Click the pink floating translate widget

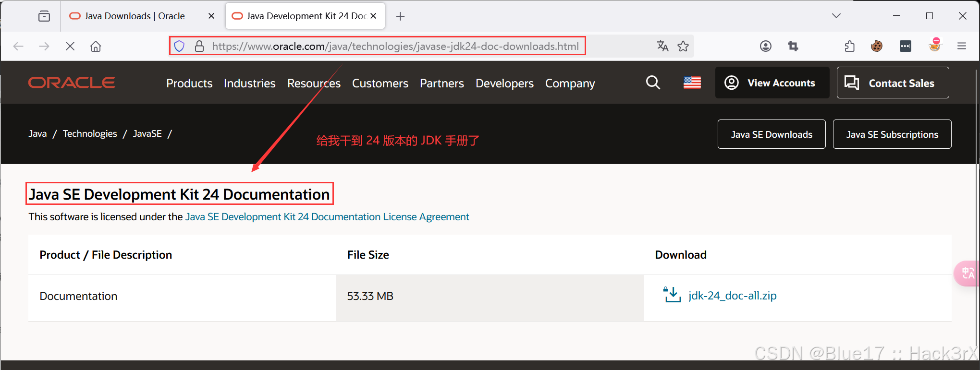click(x=967, y=273)
